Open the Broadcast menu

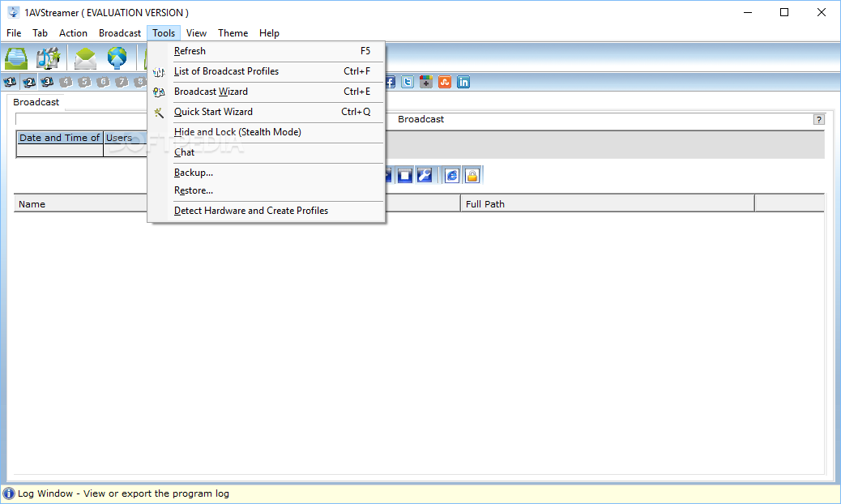click(x=120, y=33)
